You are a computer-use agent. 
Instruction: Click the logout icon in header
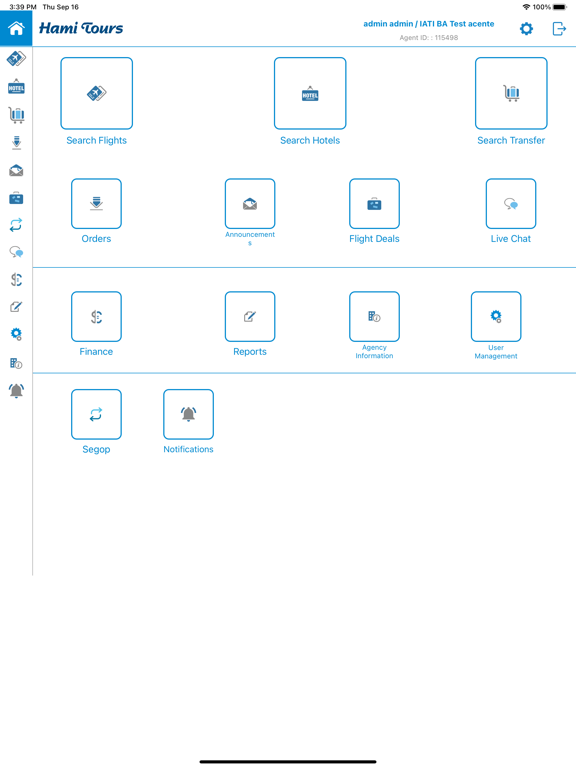click(x=559, y=29)
